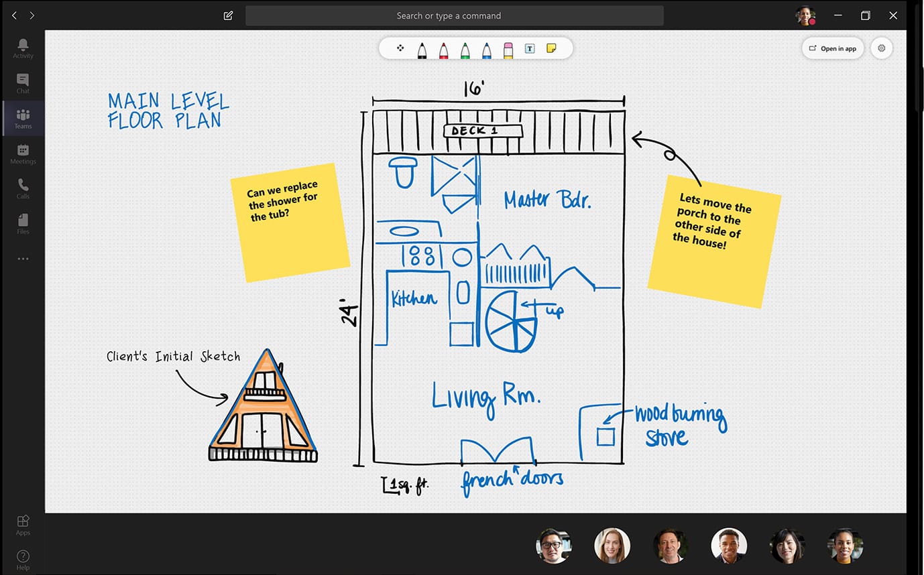Add a sticky note from toolbar
The width and height of the screenshot is (924, 575).
[x=551, y=48]
